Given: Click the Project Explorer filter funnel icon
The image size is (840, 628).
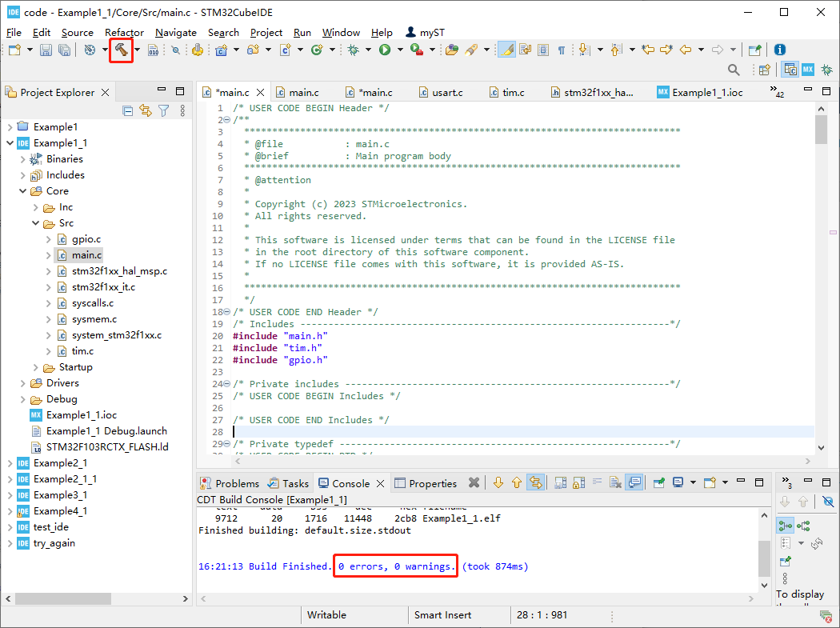Looking at the screenshot, I should (164, 111).
